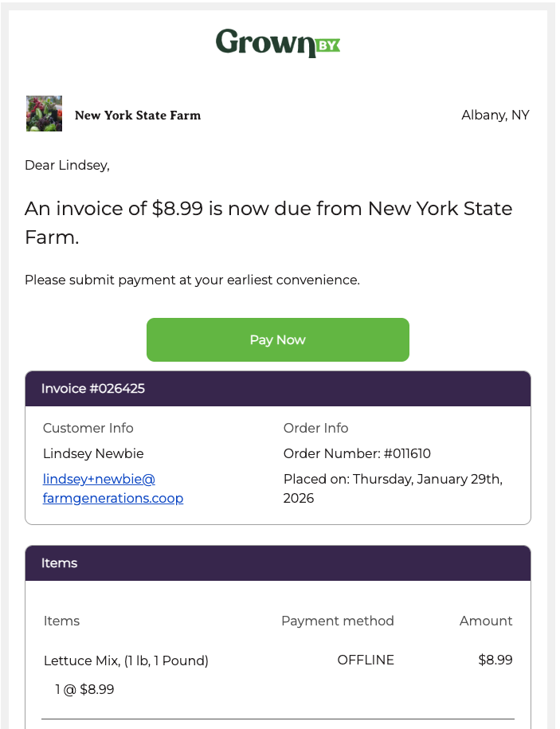Viewport: 560px width, 729px height.
Task: Click the Amount column header
Action: [486, 621]
